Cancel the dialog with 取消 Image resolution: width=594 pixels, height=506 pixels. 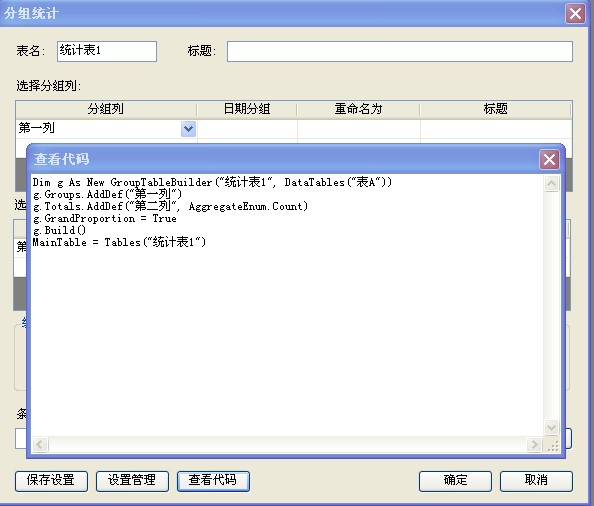point(536,481)
